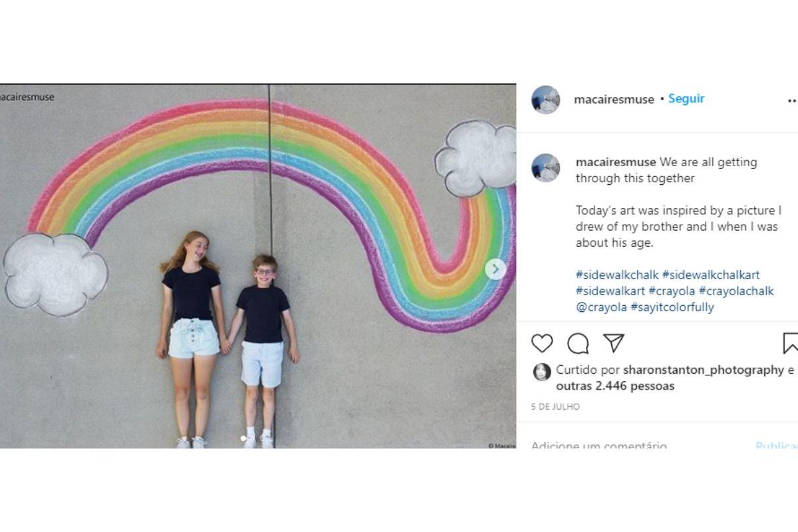Screen dimensions: 798x532
Task: Open macairesmuse username in post header
Action: point(614,100)
